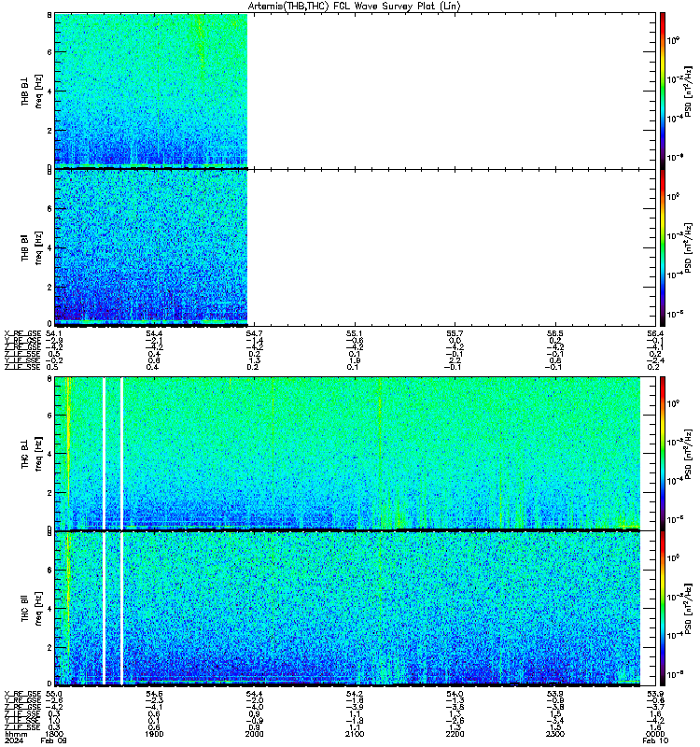
Task: Click the '2200' time tick label
Action: (x=455, y=734)
